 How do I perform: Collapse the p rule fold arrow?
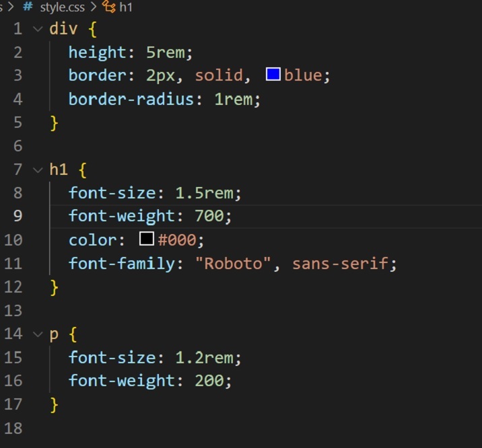(38, 334)
